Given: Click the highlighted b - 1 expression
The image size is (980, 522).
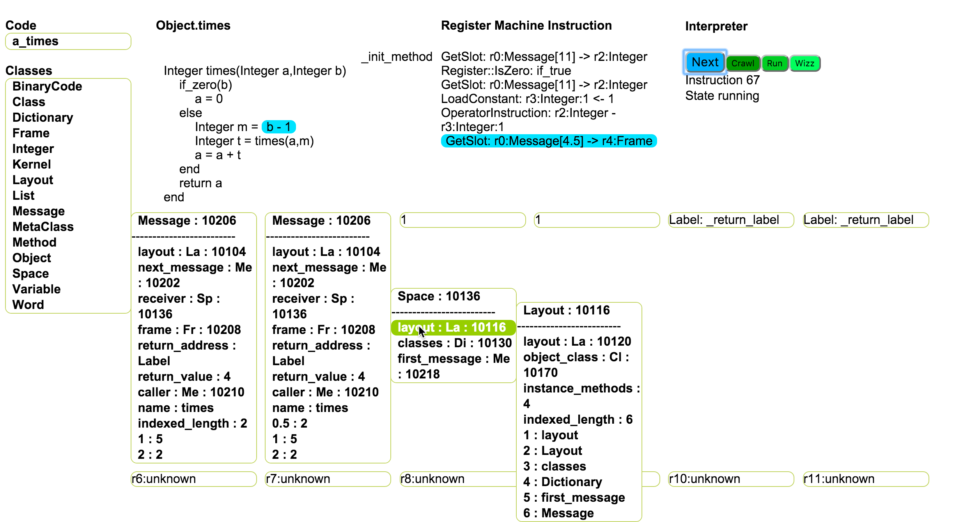Looking at the screenshot, I should tap(278, 127).
